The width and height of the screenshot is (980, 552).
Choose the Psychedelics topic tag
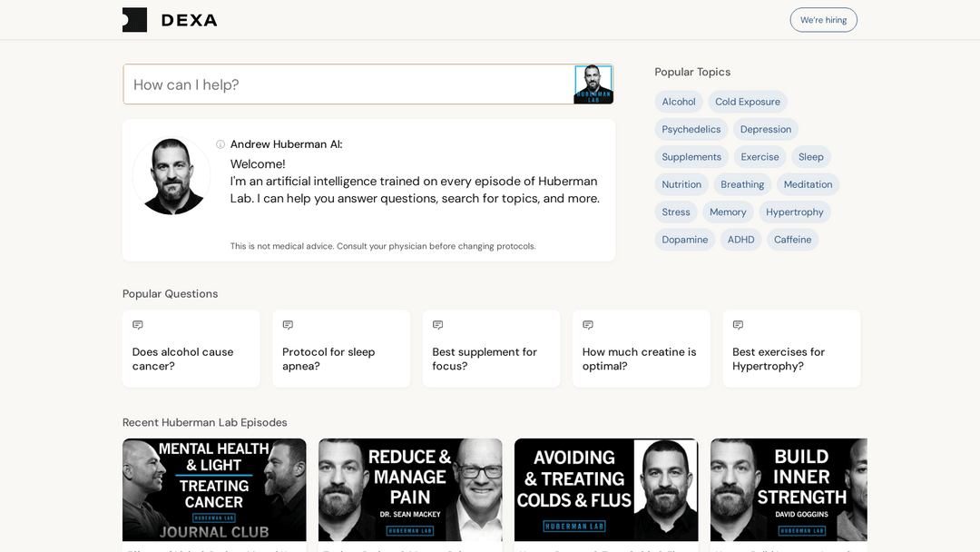[x=691, y=130]
